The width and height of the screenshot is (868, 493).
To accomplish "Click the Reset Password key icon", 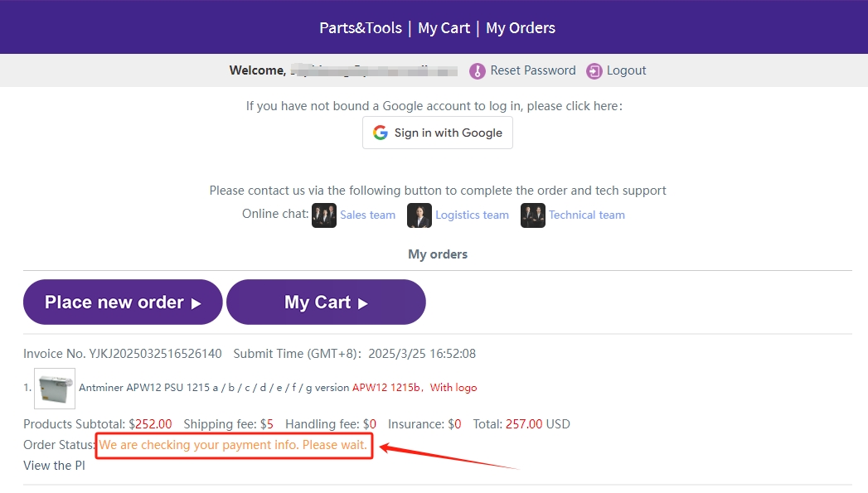I will pos(477,71).
